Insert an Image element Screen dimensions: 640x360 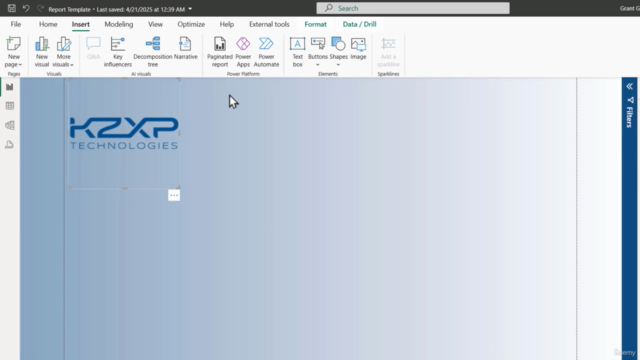tap(358, 48)
